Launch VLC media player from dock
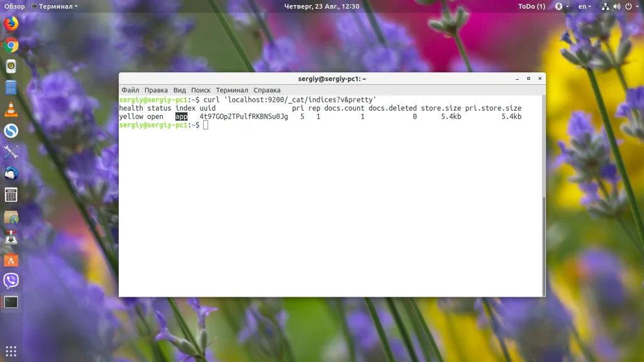The image size is (644, 362). coord(11,109)
